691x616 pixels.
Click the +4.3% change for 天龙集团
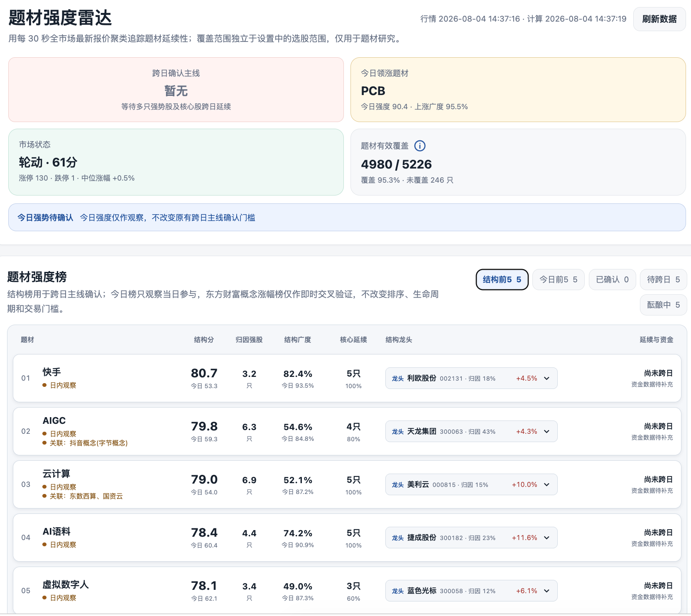(527, 432)
